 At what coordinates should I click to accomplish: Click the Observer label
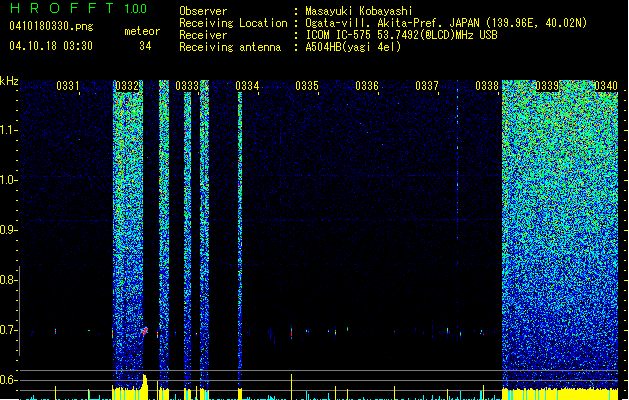[203, 11]
